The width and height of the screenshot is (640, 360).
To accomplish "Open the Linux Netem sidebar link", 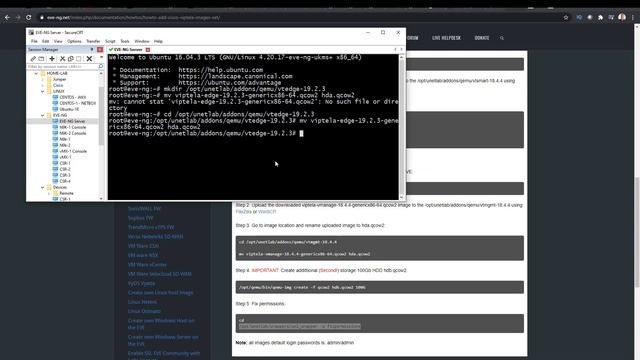I will click(142, 302).
